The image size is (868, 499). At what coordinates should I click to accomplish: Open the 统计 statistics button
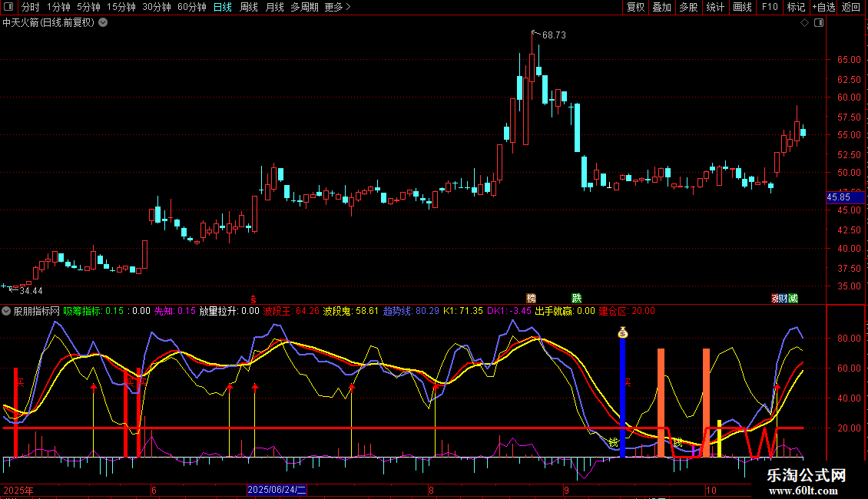(715, 7)
